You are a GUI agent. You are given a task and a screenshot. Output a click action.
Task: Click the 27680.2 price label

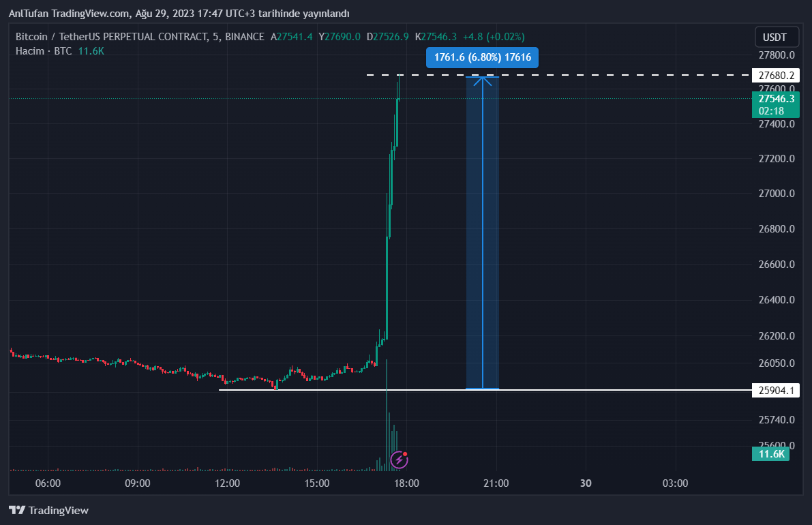coord(773,75)
